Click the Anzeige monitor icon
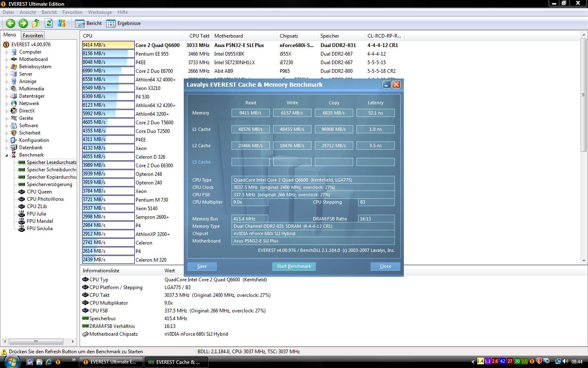Screen dimensions: 588x368 click(x=14, y=81)
